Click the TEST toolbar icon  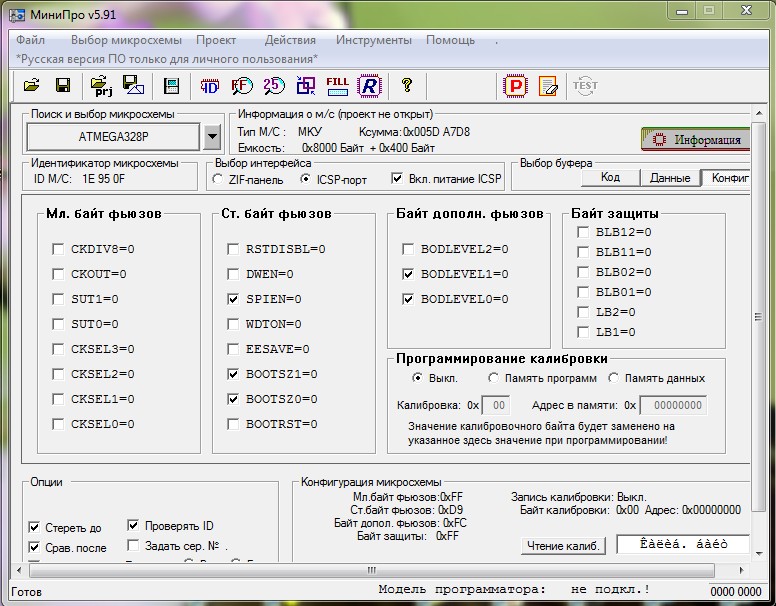point(585,86)
